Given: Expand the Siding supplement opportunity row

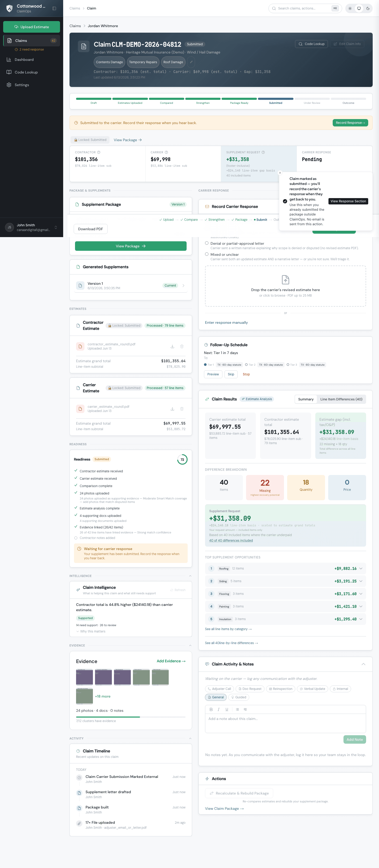Looking at the screenshot, I should 285,581.
